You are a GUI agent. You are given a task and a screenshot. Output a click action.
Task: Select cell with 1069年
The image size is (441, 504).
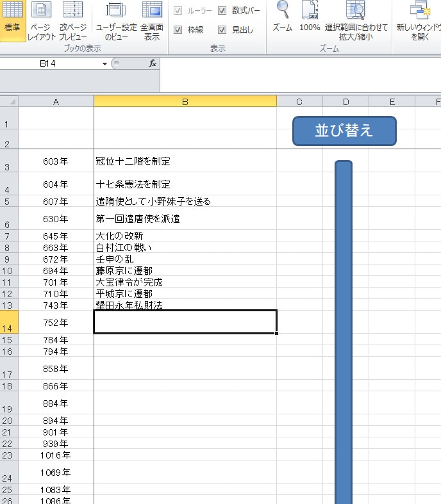(x=56, y=472)
